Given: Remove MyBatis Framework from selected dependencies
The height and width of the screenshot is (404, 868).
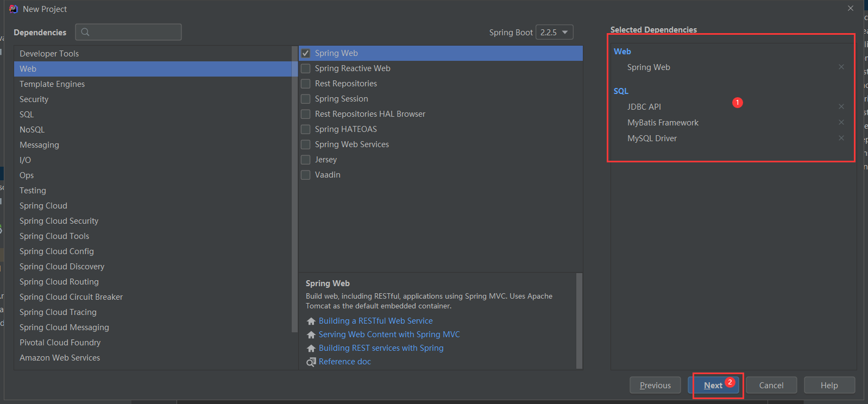Looking at the screenshot, I should click(841, 122).
